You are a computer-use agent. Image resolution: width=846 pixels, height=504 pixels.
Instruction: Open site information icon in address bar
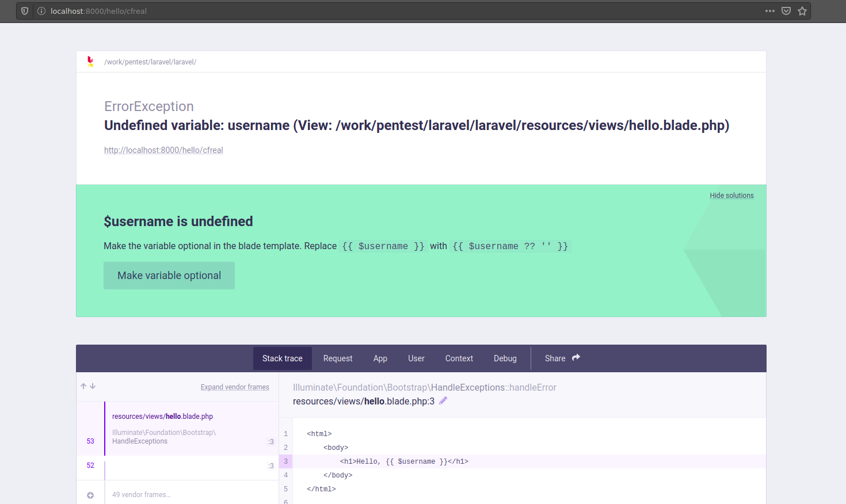[x=41, y=11]
